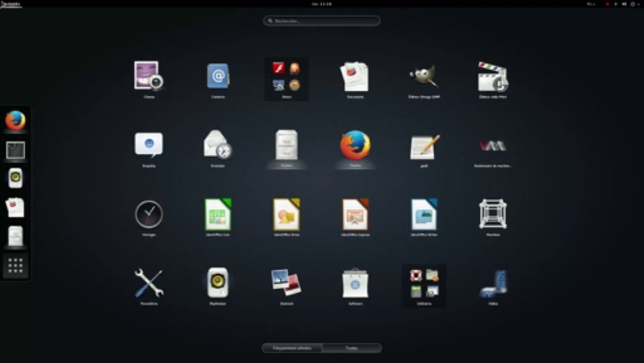Click Firefox icon in the dash
644x363 pixels.
(x=15, y=121)
